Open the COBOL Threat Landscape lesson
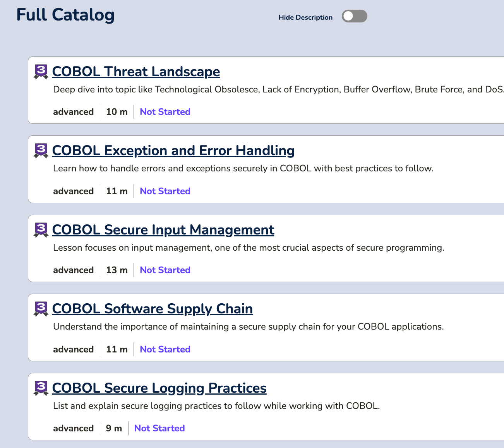The height and width of the screenshot is (448, 504). [x=136, y=72]
